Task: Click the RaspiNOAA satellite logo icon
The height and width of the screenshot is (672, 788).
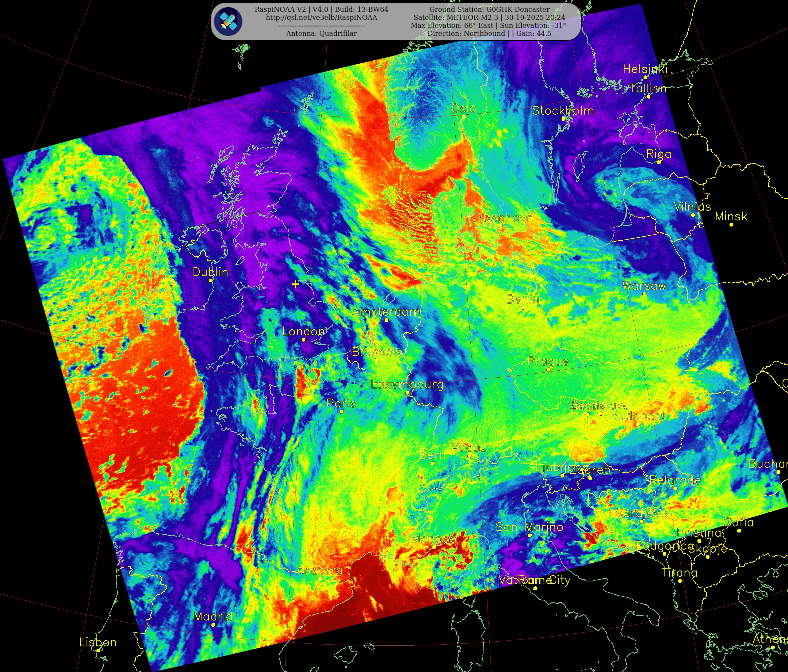Action: [228, 22]
